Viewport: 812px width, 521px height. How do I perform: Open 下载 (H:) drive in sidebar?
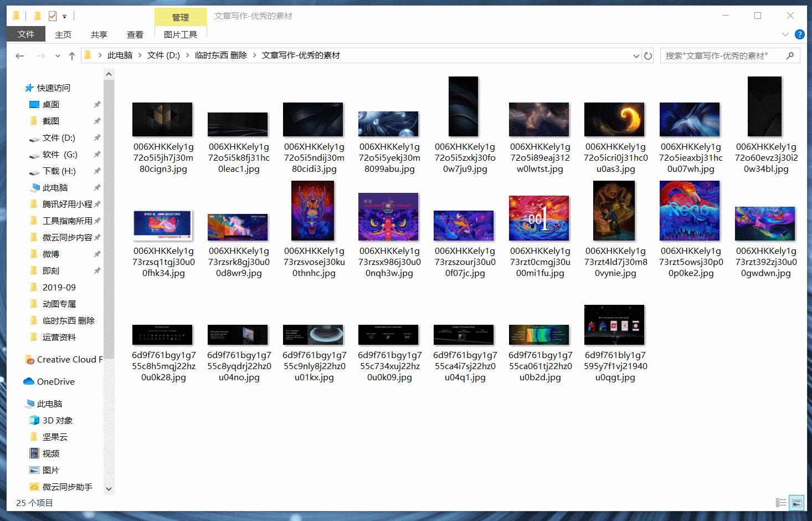59,171
